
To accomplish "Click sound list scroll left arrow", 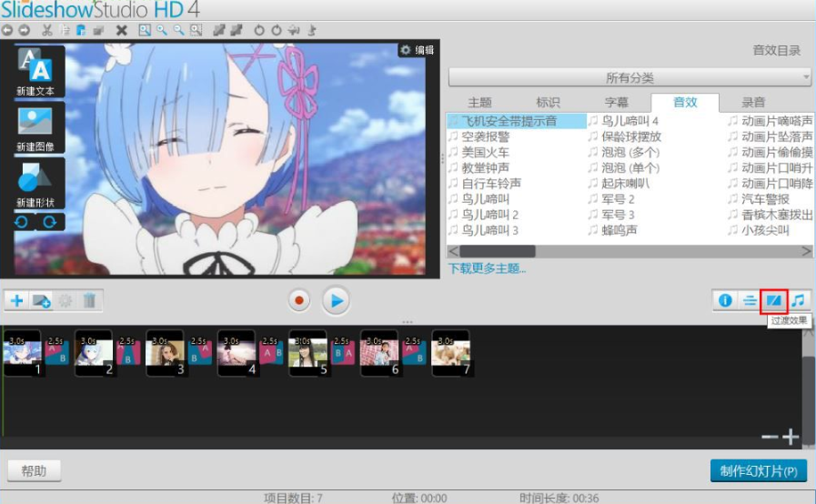I will (x=453, y=251).
